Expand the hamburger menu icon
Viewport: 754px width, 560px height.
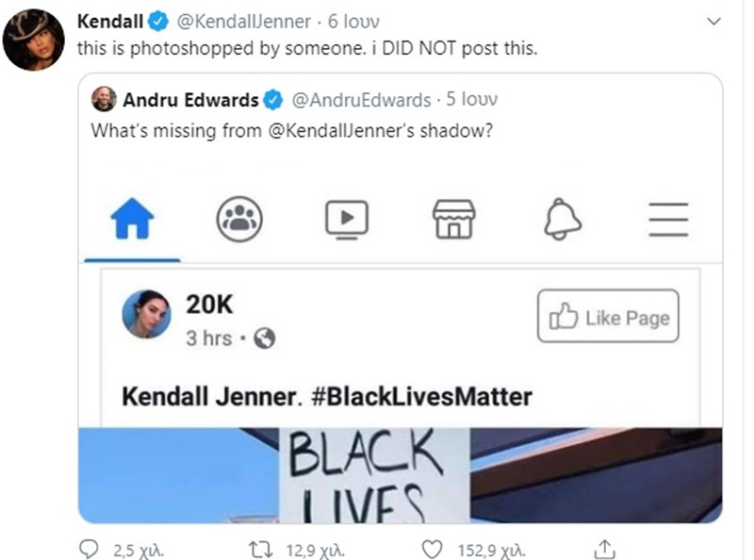pyautogui.click(x=669, y=218)
